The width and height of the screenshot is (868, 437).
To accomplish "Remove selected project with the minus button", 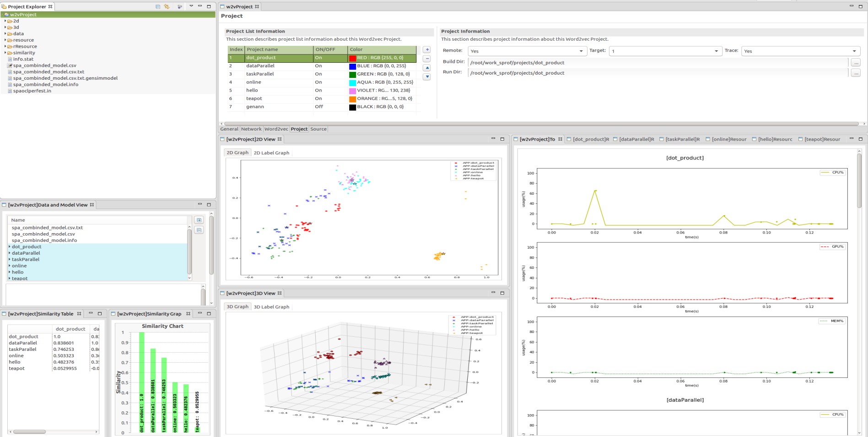I will tap(427, 59).
